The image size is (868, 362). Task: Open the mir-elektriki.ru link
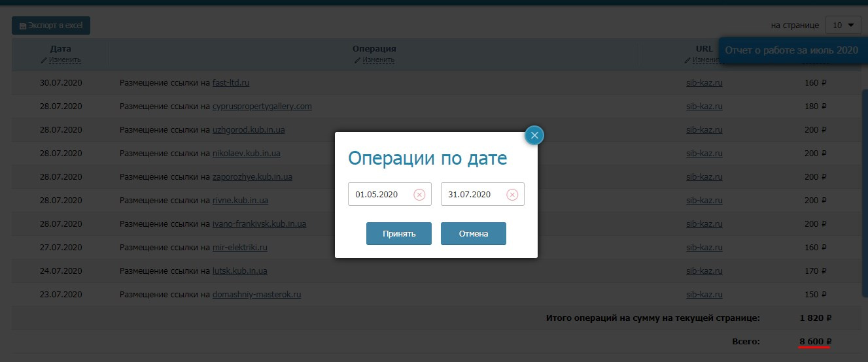point(240,248)
